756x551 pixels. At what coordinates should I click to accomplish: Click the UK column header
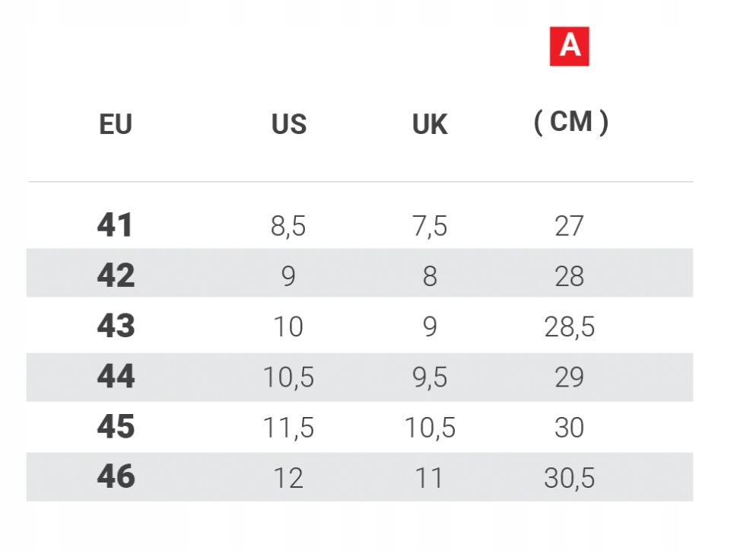[430, 125]
